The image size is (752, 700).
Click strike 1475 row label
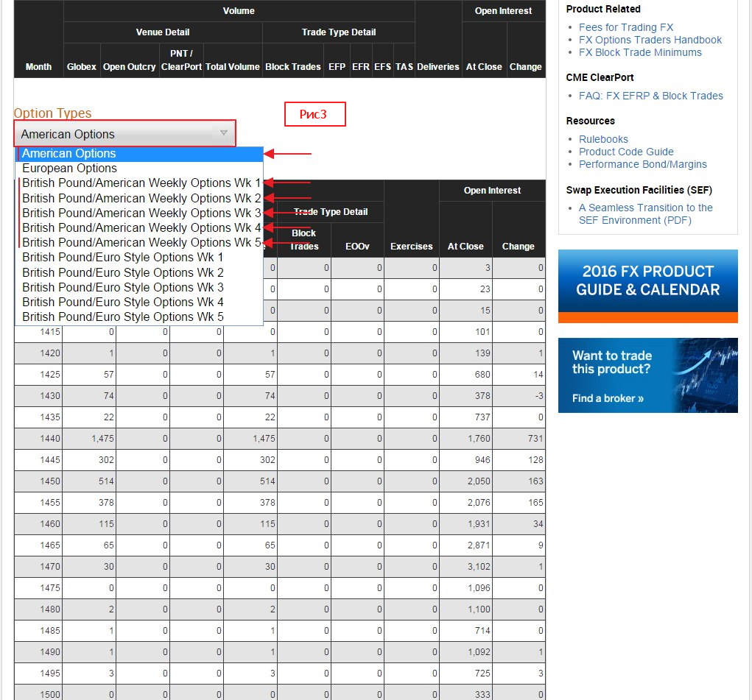(x=50, y=588)
